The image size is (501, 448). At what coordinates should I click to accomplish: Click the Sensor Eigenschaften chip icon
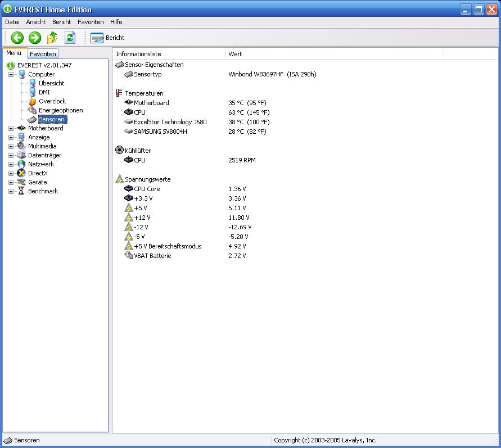pyautogui.click(x=120, y=65)
